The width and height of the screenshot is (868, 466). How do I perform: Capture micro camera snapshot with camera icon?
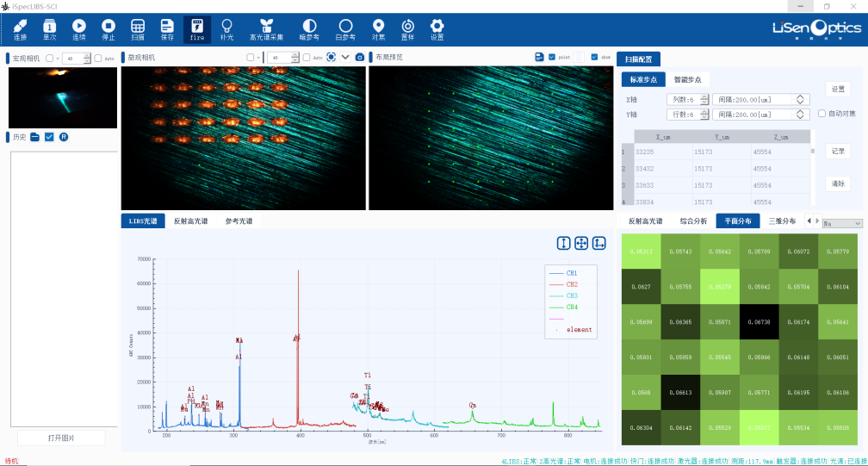tap(360, 58)
